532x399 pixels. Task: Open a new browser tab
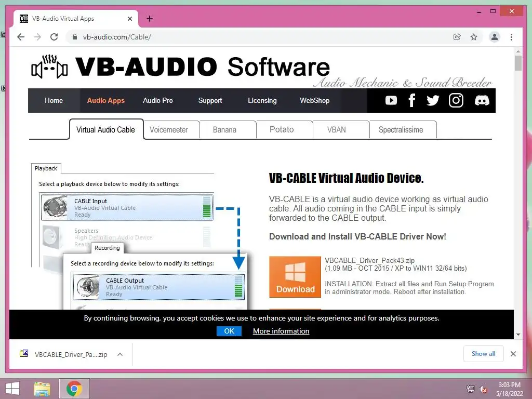[150, 19]
